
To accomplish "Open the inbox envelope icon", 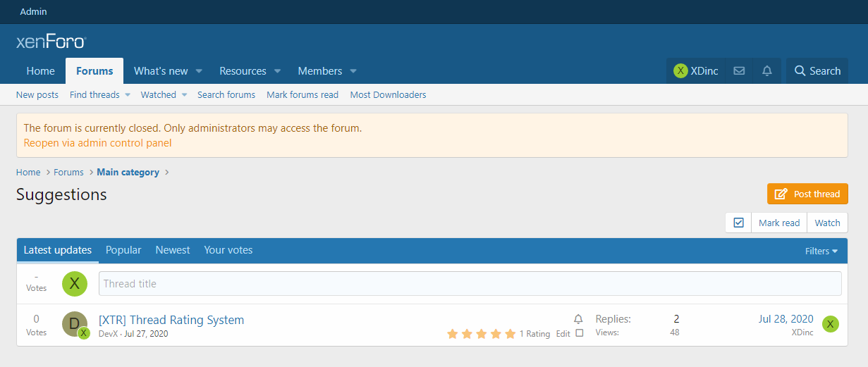I will tap(739, 71).
